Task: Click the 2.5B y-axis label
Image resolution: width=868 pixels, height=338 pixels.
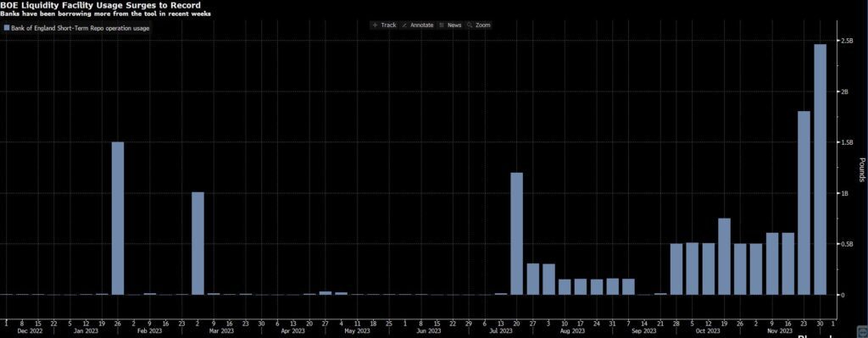Action: 847,41
